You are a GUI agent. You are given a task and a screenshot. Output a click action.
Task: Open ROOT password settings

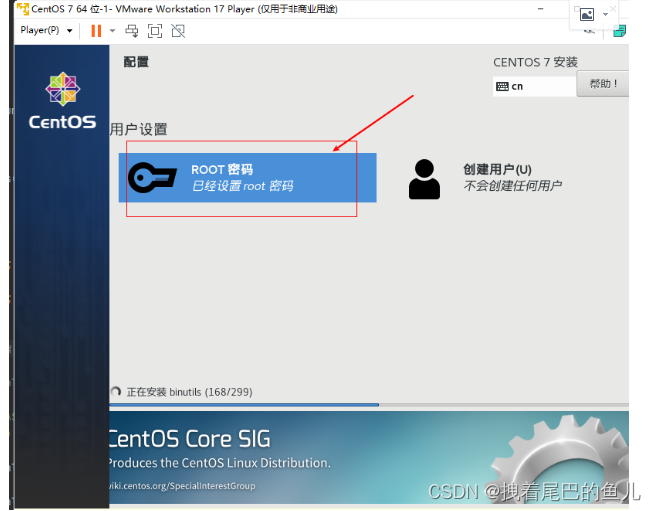(247, 177)
